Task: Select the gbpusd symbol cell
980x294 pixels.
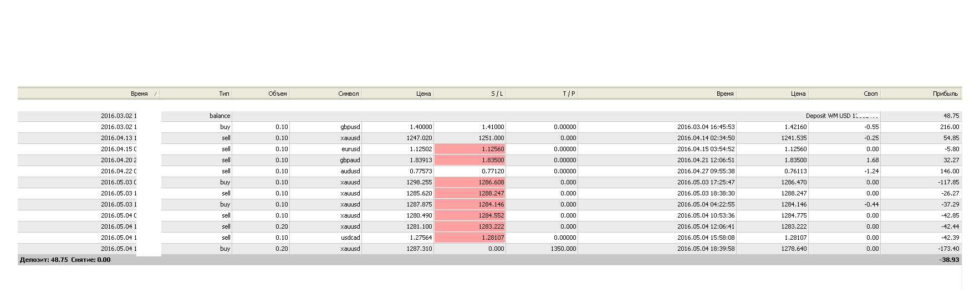Action: (350, 127)
